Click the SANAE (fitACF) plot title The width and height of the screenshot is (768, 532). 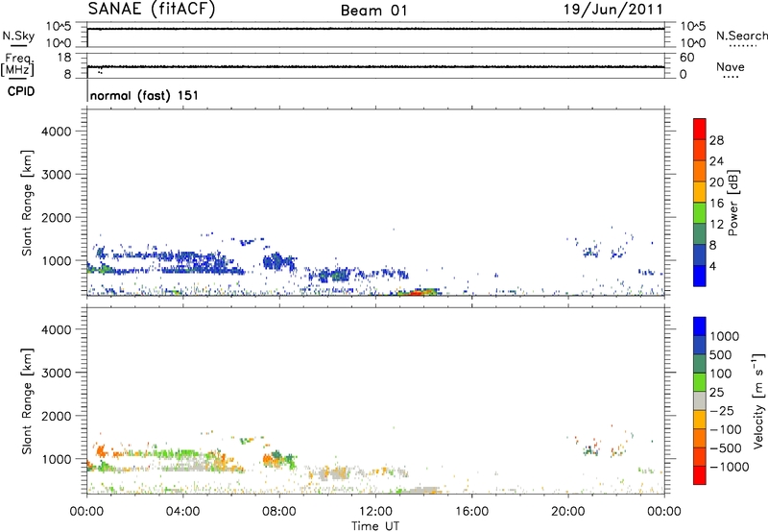pyautogui.click(x=152, y=10)
